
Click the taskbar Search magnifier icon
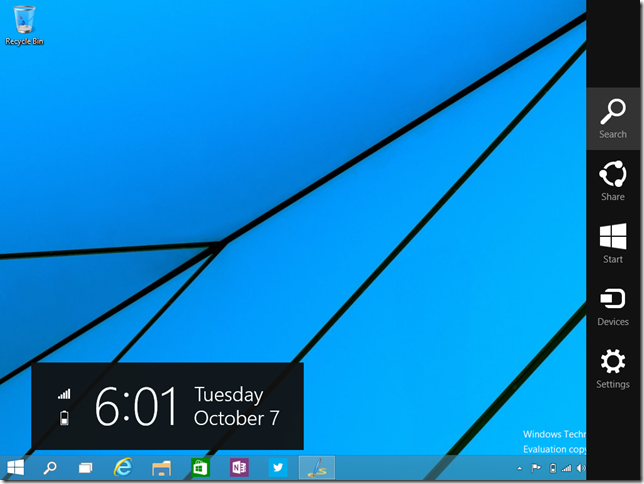tap(50, 468)
